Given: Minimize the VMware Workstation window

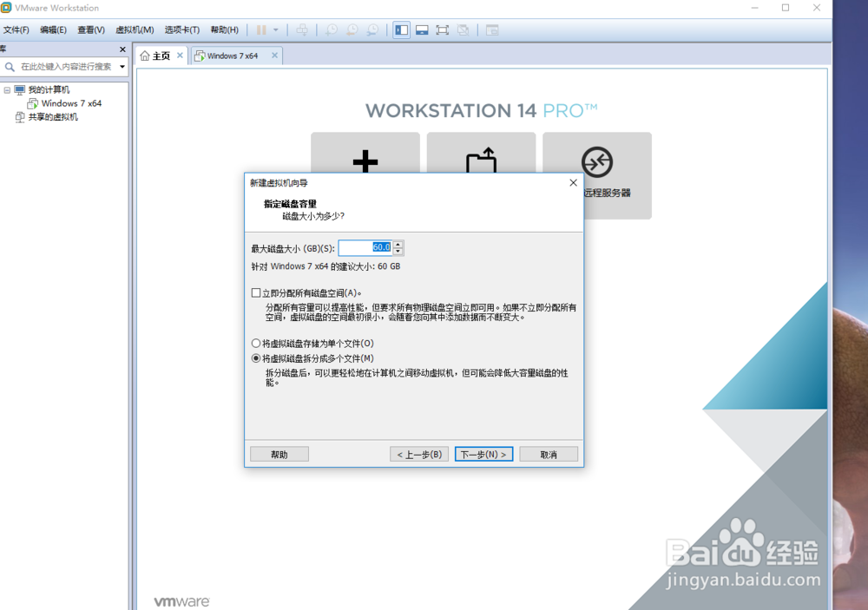Looking at the screenshot, I should click(755, 8).
